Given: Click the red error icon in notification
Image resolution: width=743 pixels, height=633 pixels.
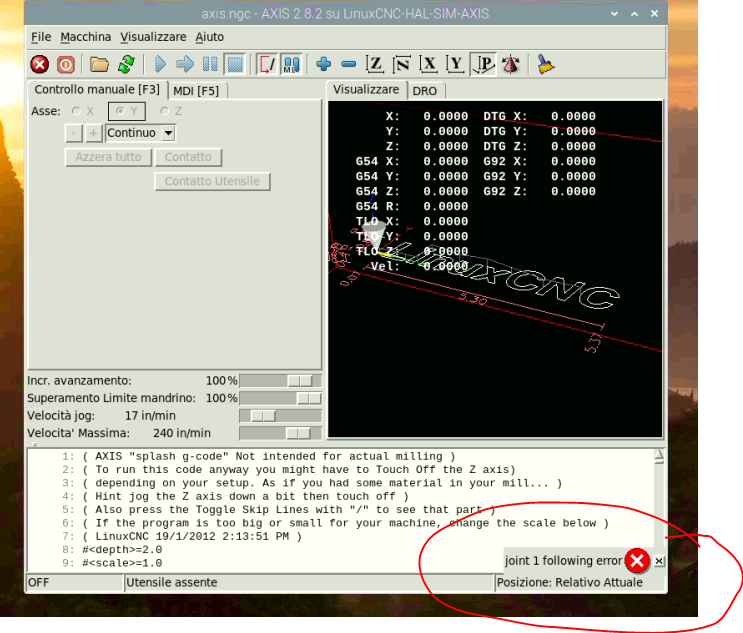Looking at the screenshot, I should 637,561.
